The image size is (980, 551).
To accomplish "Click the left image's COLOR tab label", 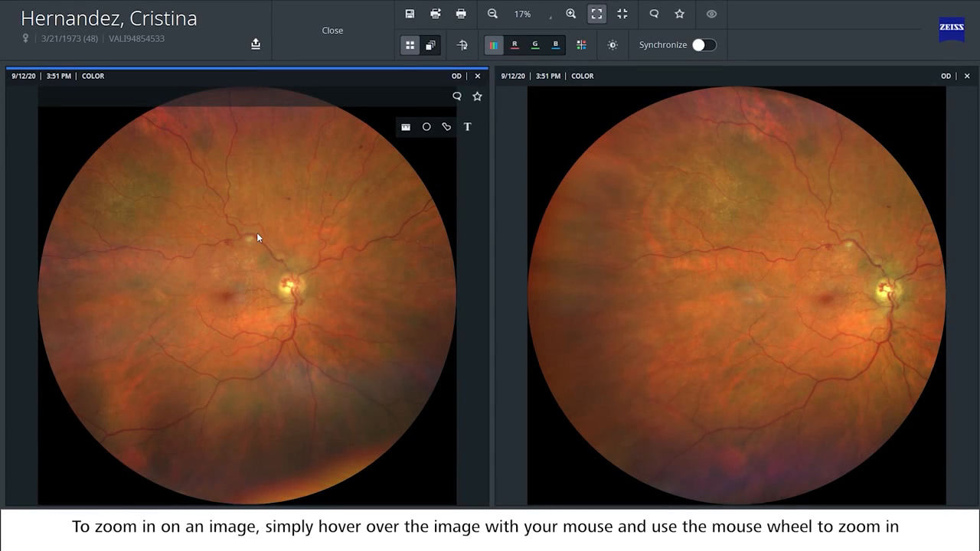I will point(93,76).
